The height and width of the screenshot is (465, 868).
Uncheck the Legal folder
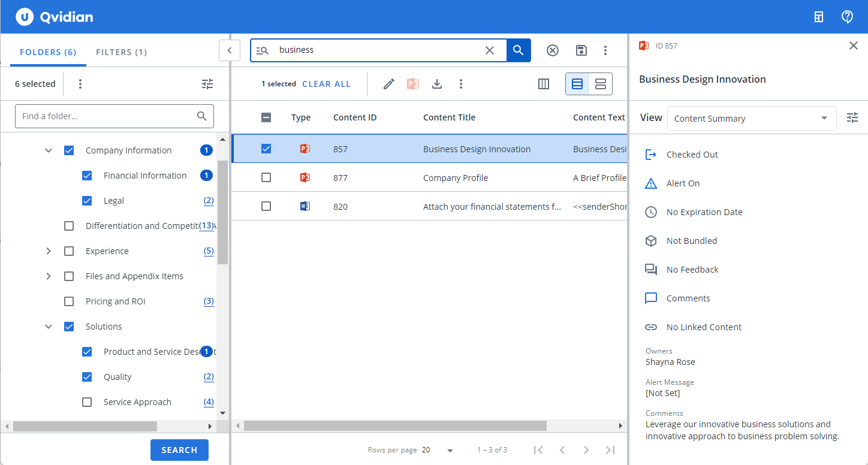pyautogui.click(x=87, y=201)
